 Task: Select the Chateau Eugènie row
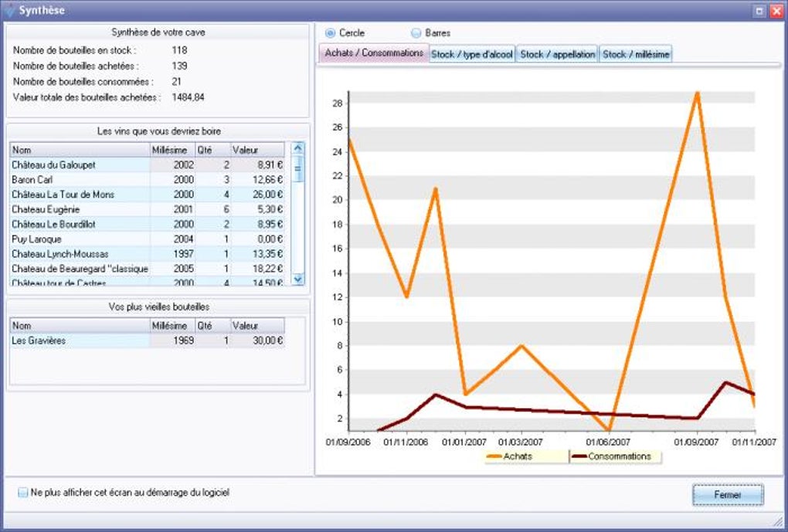click(148, 209)
